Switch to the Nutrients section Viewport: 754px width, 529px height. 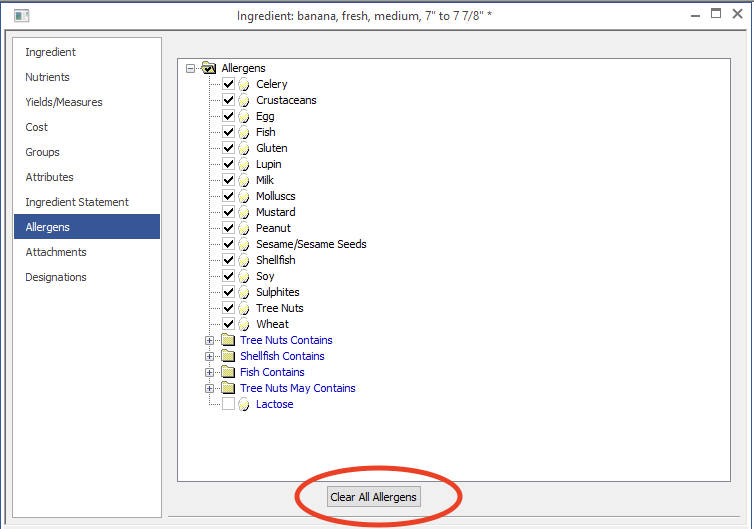tap(87, 77)
